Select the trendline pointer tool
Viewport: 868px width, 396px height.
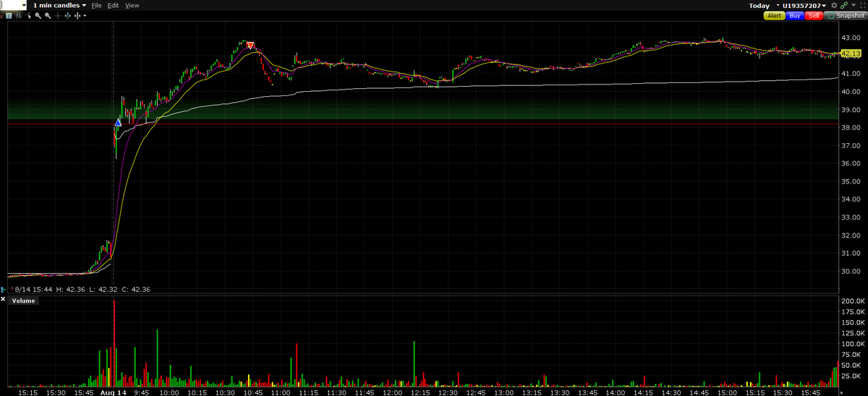28,16
